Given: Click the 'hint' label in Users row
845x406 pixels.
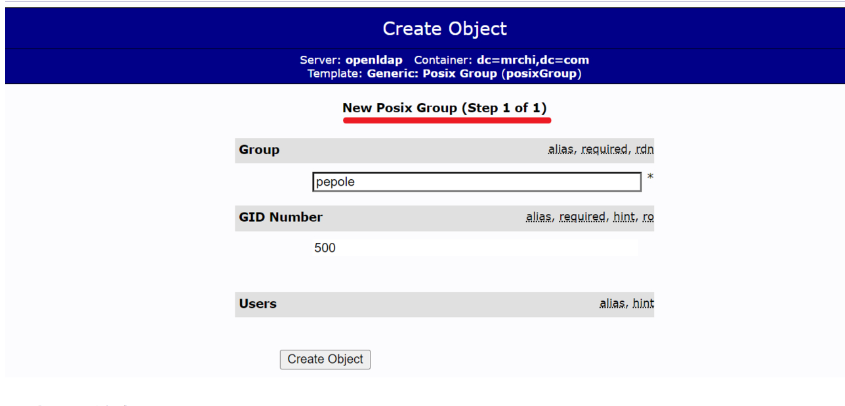Looking at the screenshot, I should 643,304.
